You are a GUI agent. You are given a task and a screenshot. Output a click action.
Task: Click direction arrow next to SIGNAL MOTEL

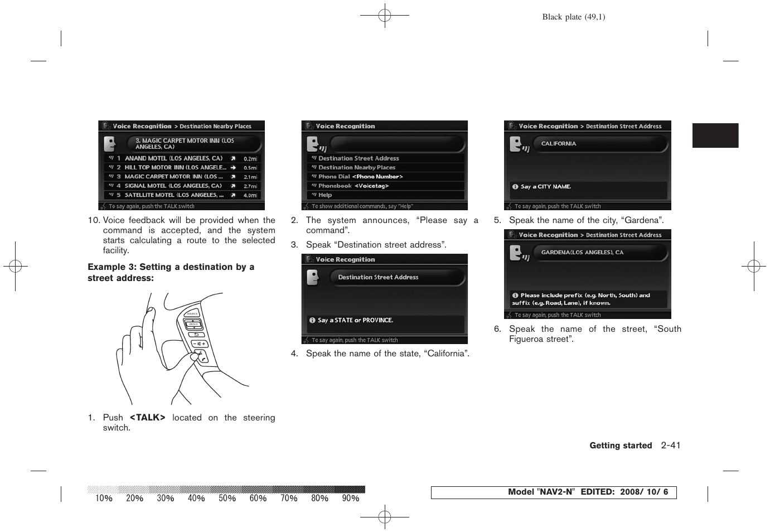pyautogui.click(x=233, y=186)
